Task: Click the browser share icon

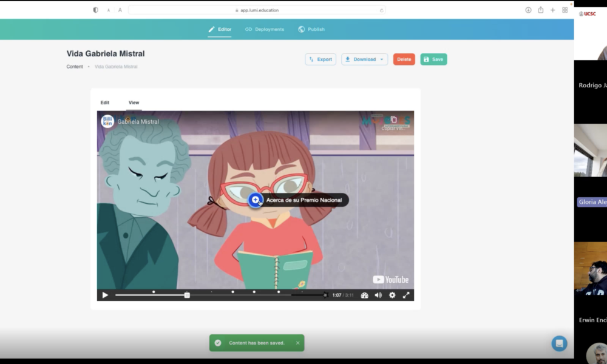Action: (540, 10)
